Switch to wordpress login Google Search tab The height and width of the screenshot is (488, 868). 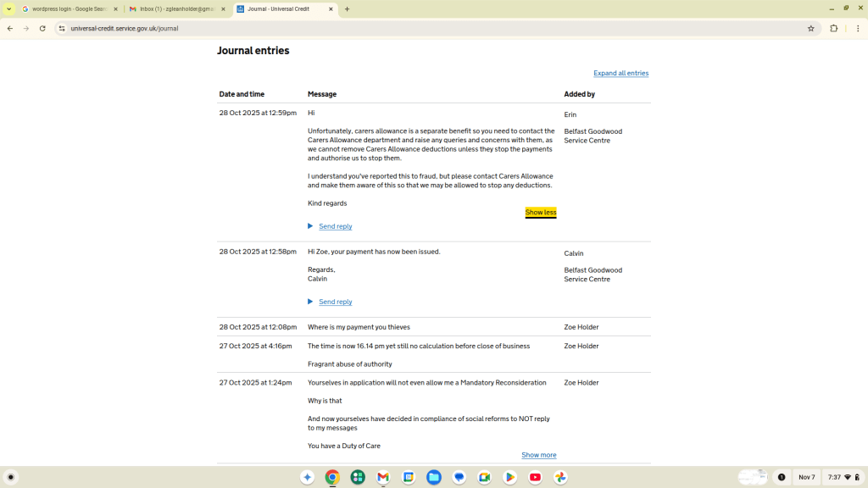tap(68, 9)
